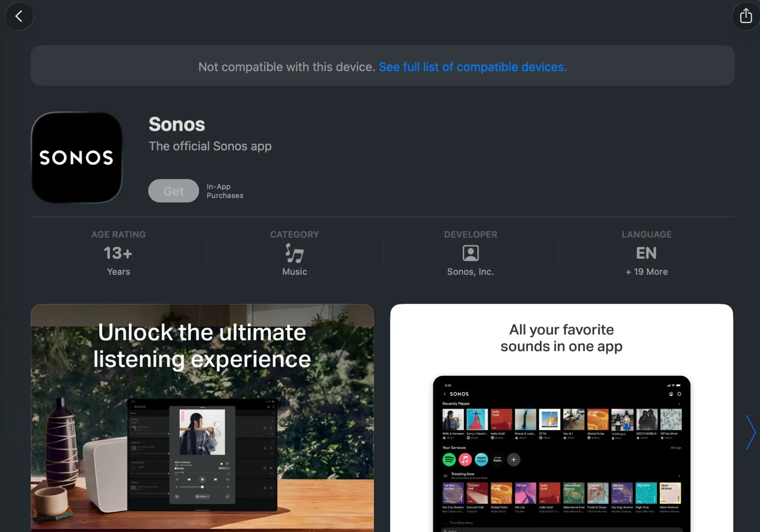Click the settings gear in the tablet screenshot

(679, 394)
